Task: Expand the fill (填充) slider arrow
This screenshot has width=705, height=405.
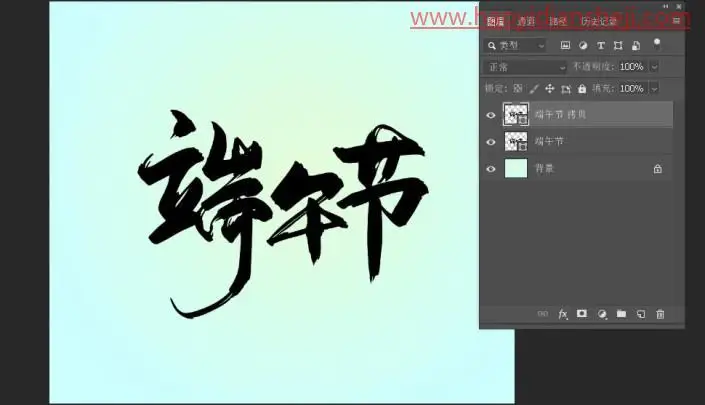Action: [654, 89]
